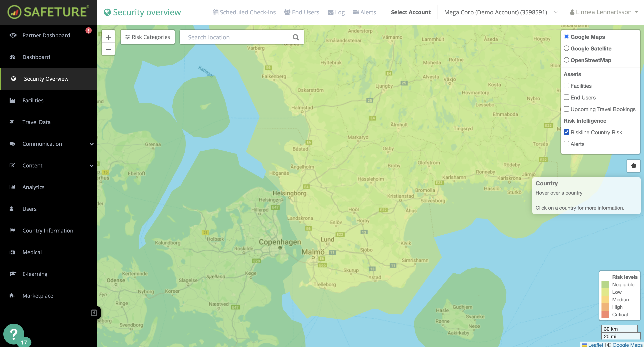
Task: Open the green help question mark bubble
Action: pos(14,334)
